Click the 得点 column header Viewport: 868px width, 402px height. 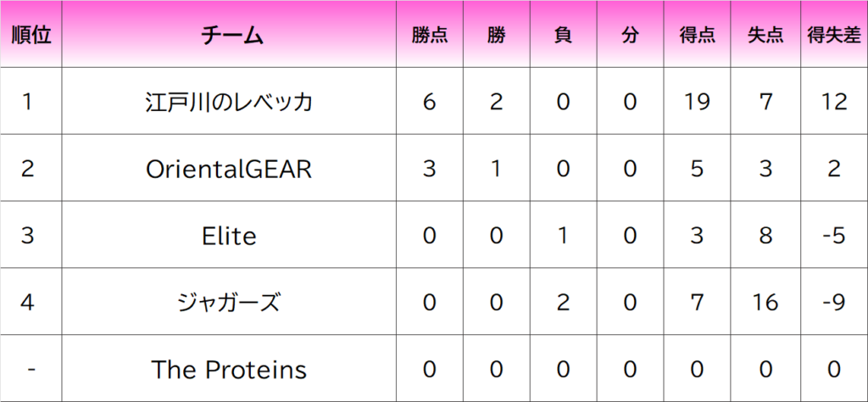(697, 36)
